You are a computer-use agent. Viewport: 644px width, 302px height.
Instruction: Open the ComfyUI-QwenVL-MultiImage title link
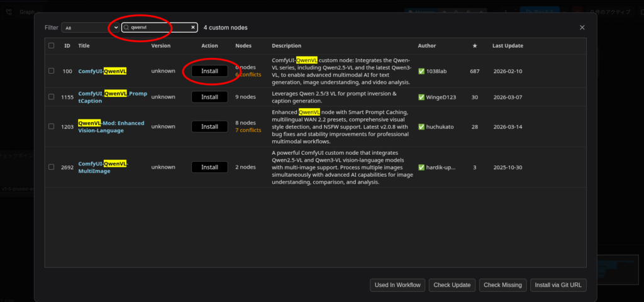(x=104, y=167)
